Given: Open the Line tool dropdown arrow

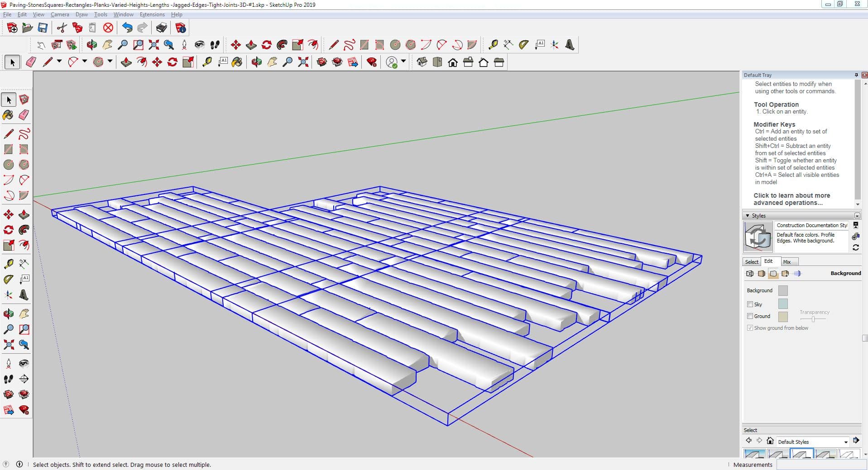Looking at the screenshot, I should [x=59, y=61].
